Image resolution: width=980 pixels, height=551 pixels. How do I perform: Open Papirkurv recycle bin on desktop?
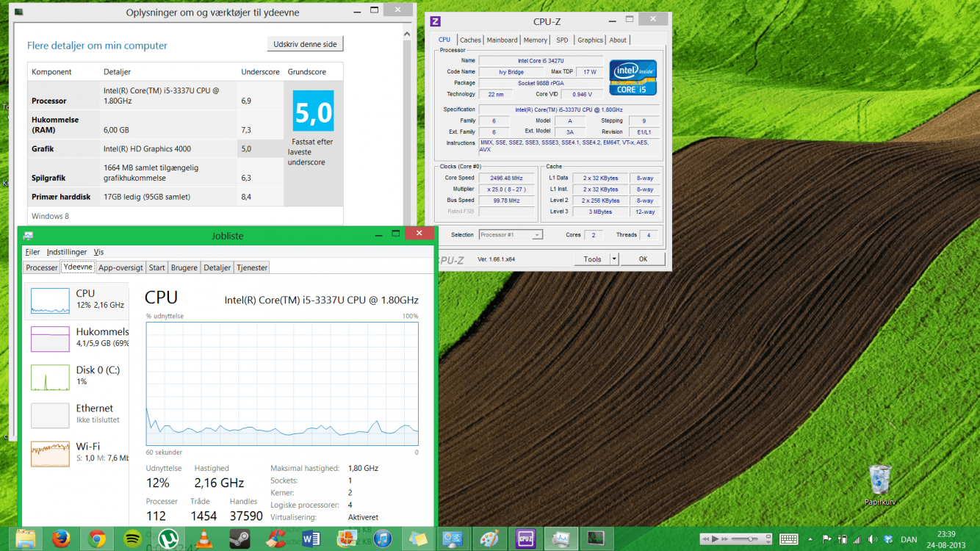tap(879, 485)
